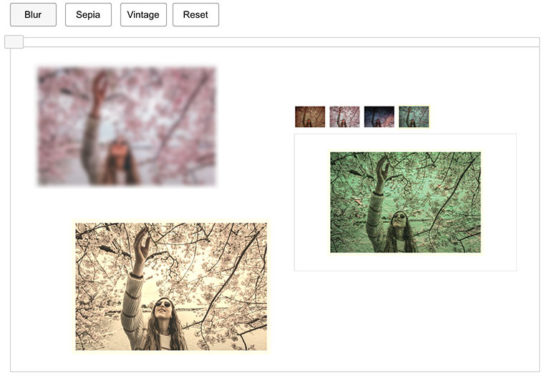Select the pink-toned filter thumbnail

pyautogui.click(x=344, y=116)
